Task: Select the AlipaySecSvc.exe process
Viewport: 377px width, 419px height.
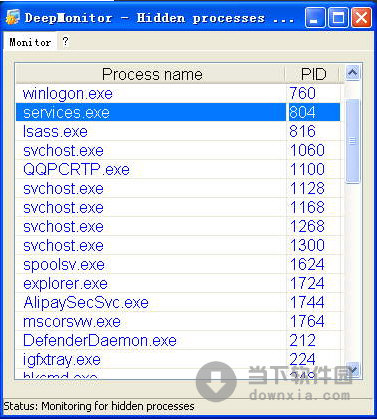Action: pyautogui.click(x=179, y=302)
